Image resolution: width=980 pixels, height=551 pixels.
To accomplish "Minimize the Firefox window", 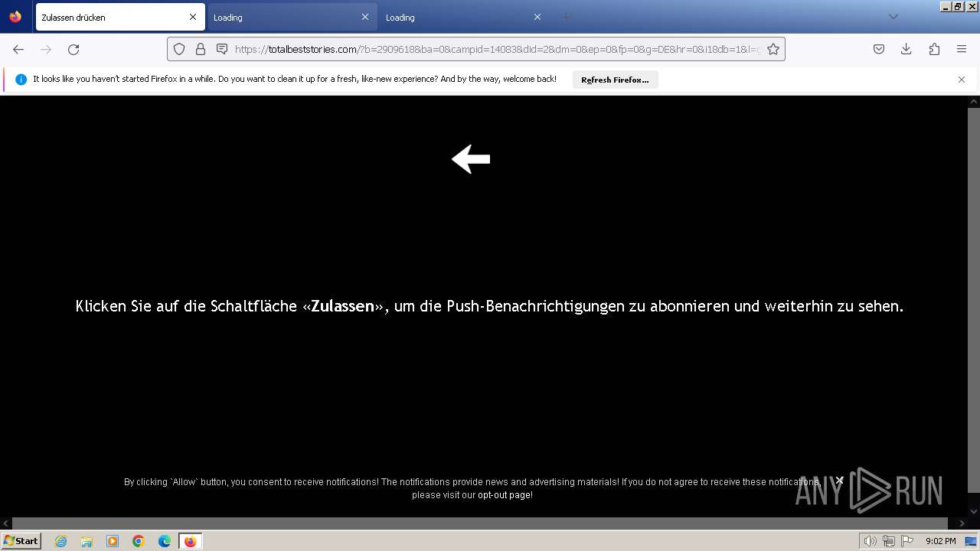I will tap(946, 6).
